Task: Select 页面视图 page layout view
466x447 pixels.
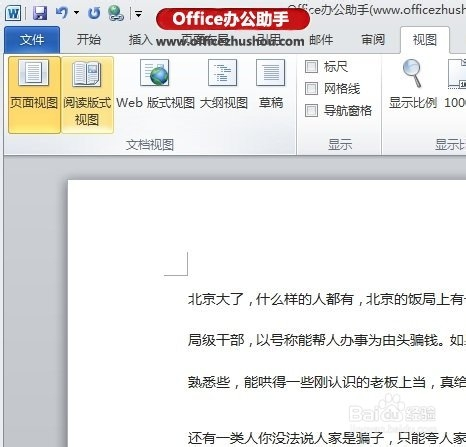Action: pyautogui.click(x=34, y=95)
